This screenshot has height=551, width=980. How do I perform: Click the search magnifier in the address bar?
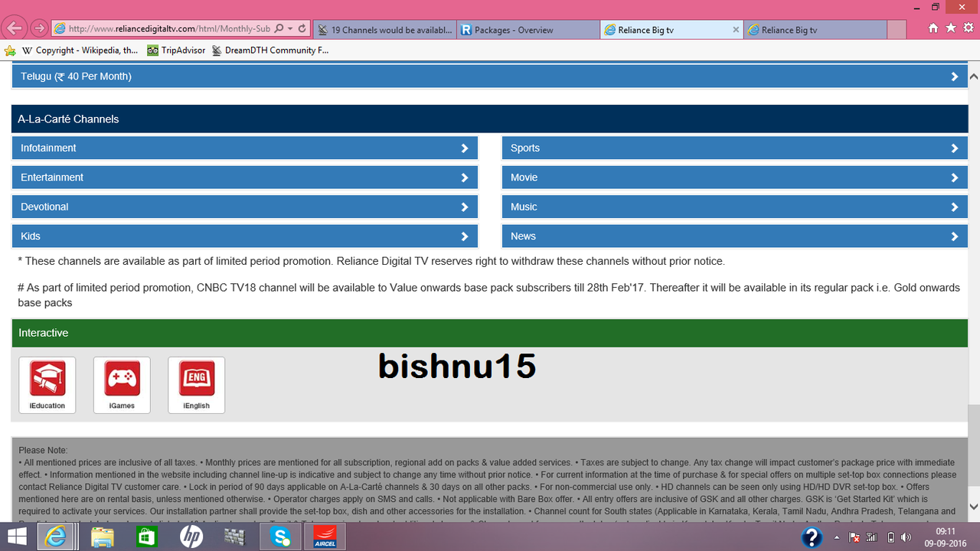tap(279, 29)
